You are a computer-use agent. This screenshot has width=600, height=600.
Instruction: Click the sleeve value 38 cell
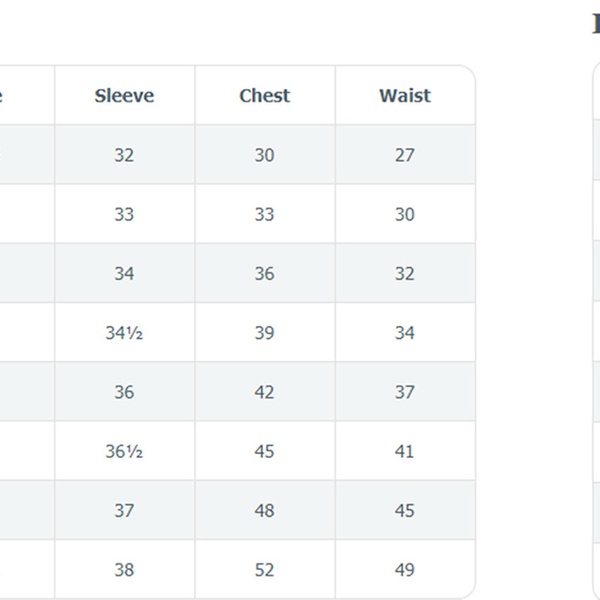tap(124, 570)
